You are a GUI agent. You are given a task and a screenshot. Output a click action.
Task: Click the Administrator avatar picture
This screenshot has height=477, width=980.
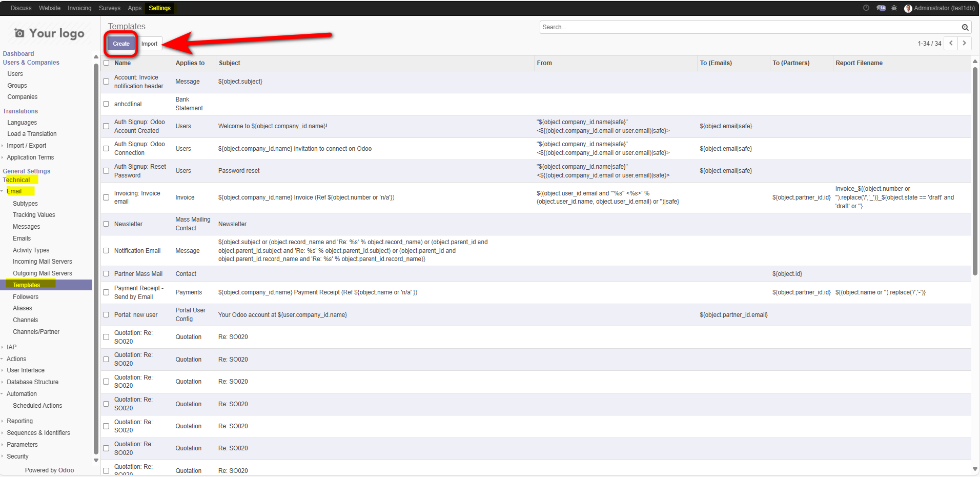[908, 8]
